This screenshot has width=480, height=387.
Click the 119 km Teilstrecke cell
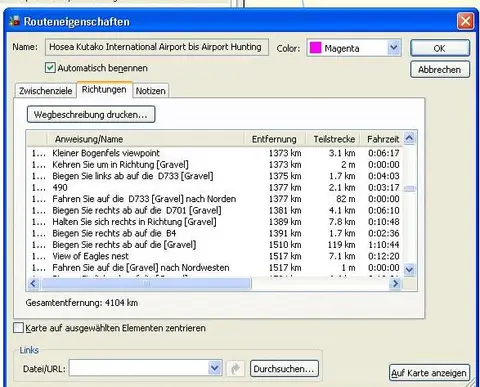(341, 245)
